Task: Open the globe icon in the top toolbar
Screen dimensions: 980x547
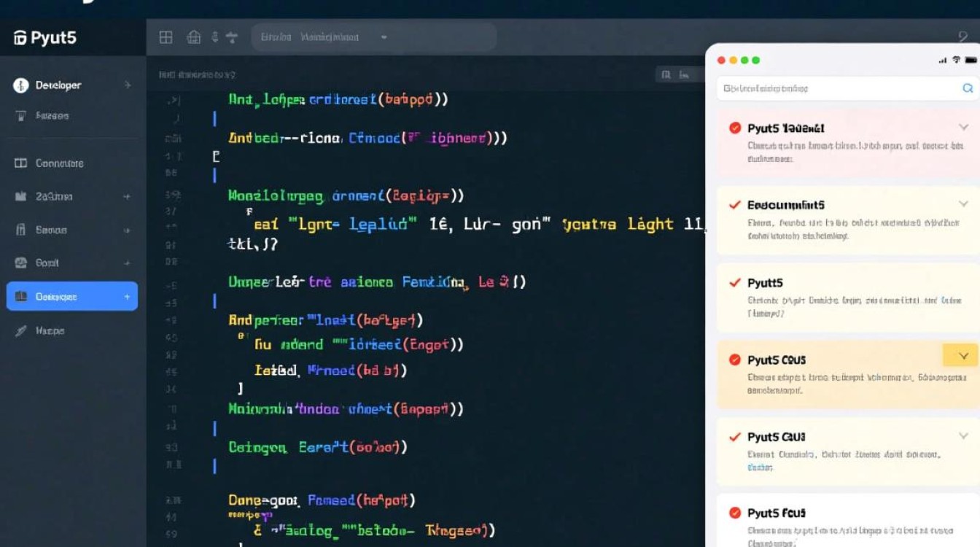Action: click(193, 37)
